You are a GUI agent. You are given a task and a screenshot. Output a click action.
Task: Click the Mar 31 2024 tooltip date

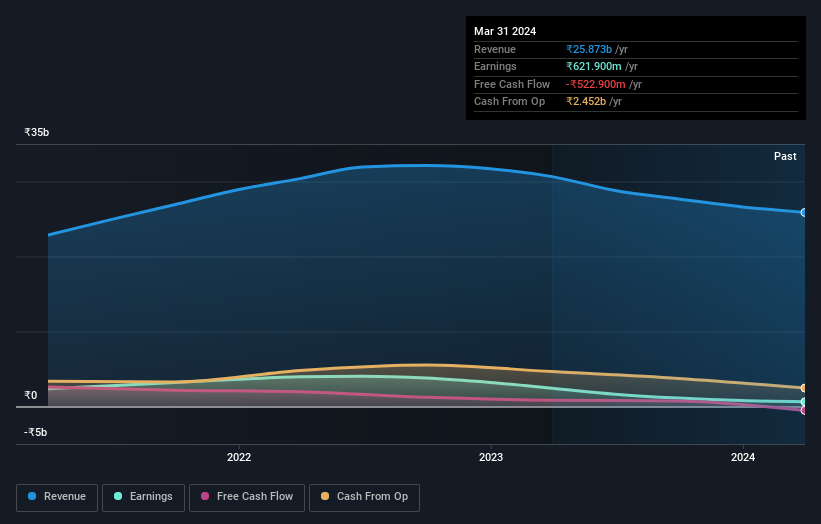[505, 31]
